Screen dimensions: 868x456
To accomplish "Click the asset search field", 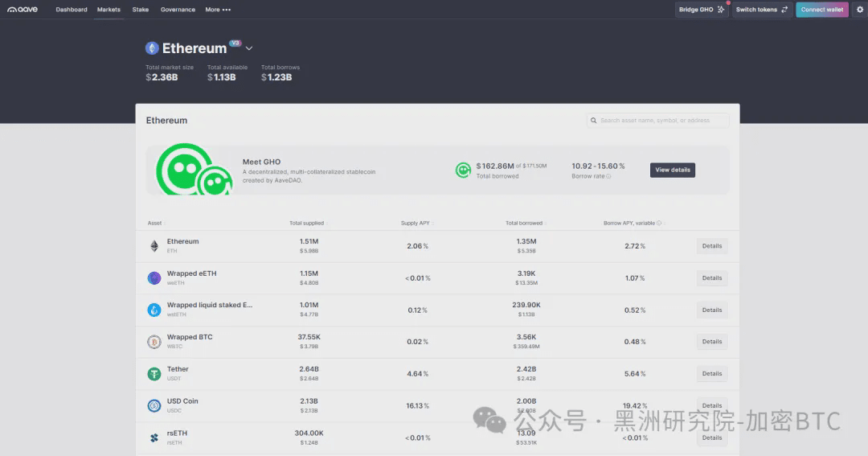I will coord(657,121).
